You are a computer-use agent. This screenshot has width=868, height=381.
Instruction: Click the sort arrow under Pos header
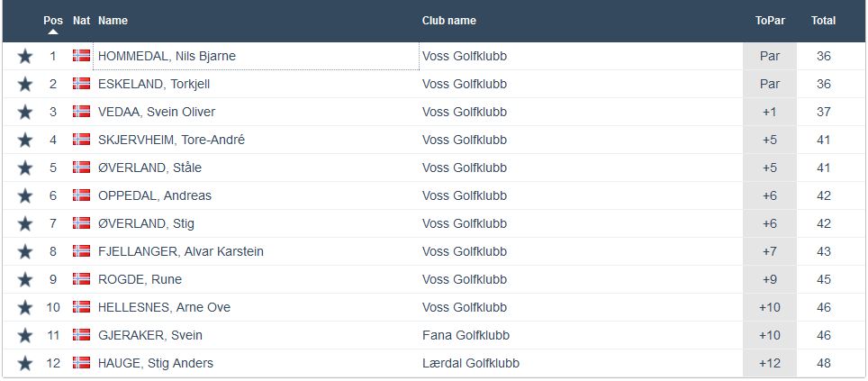(x=53, y=32)
